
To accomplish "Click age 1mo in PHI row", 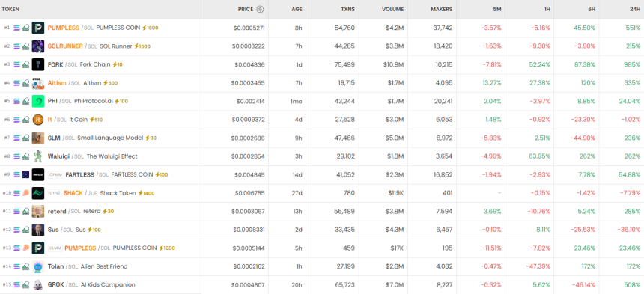I will click(297, 101).
